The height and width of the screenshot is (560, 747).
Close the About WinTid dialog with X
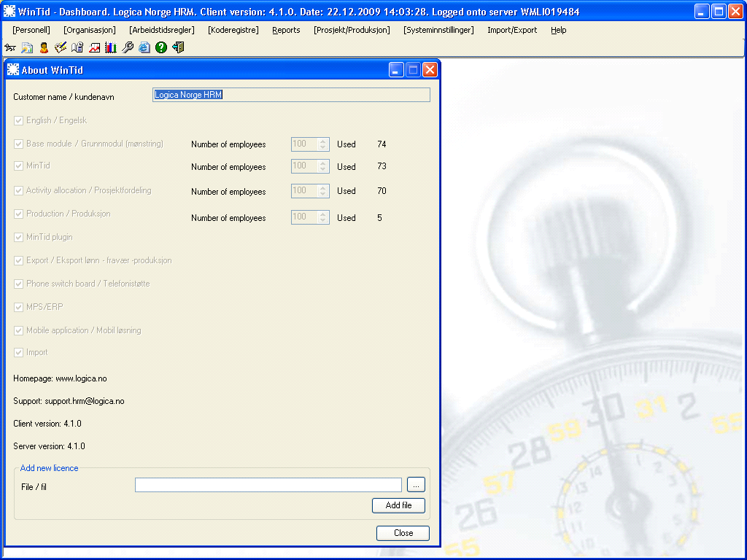click(430, 70)
